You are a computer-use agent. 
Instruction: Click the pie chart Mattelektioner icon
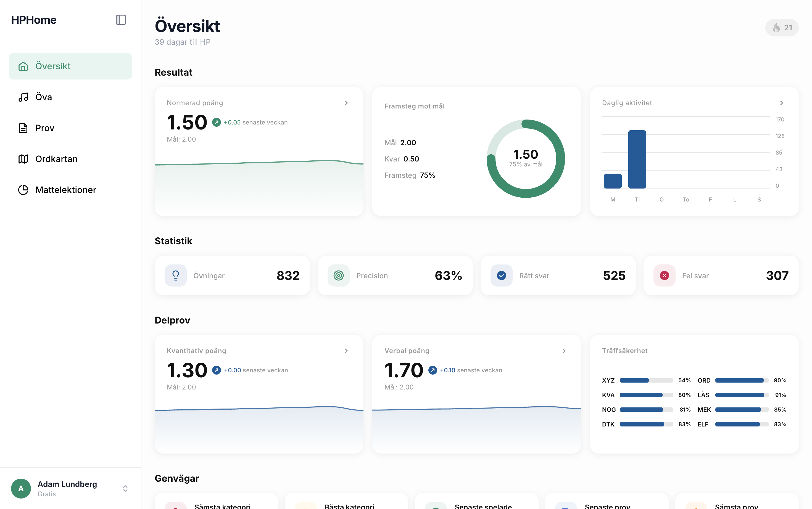pyautogui.click(x=23, y=190)
